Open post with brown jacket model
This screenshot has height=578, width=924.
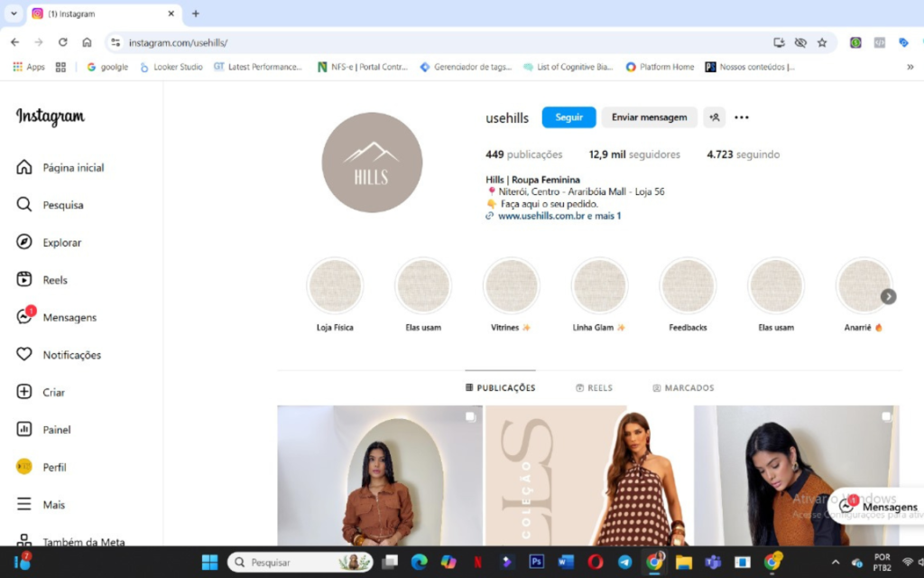(380, 475)
